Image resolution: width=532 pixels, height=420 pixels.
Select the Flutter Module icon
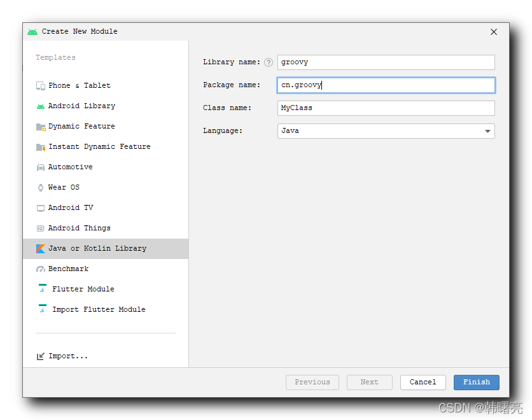coord(43,288)
